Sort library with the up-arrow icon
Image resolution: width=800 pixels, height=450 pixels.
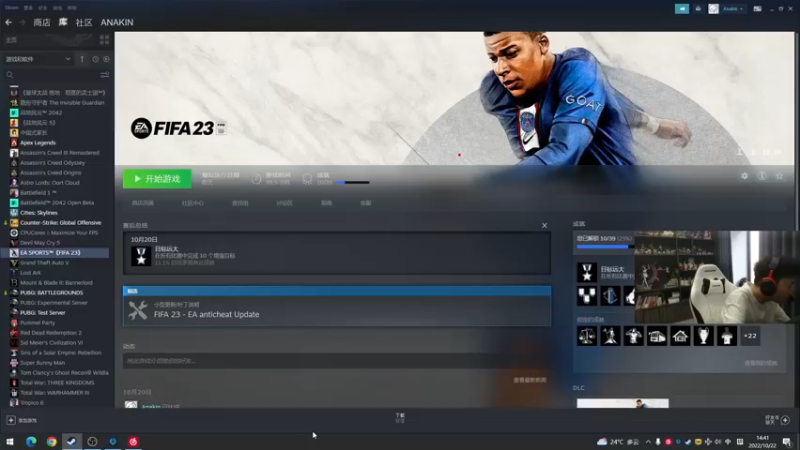[82, 59]
